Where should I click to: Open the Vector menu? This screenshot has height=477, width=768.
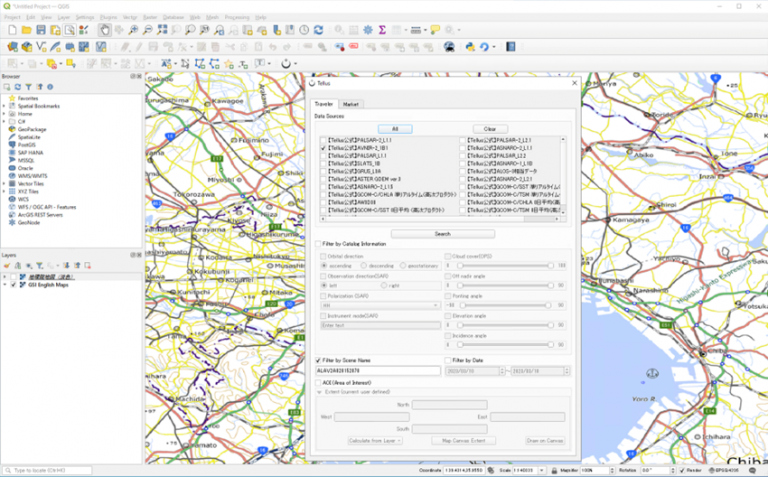pos(130,17)
